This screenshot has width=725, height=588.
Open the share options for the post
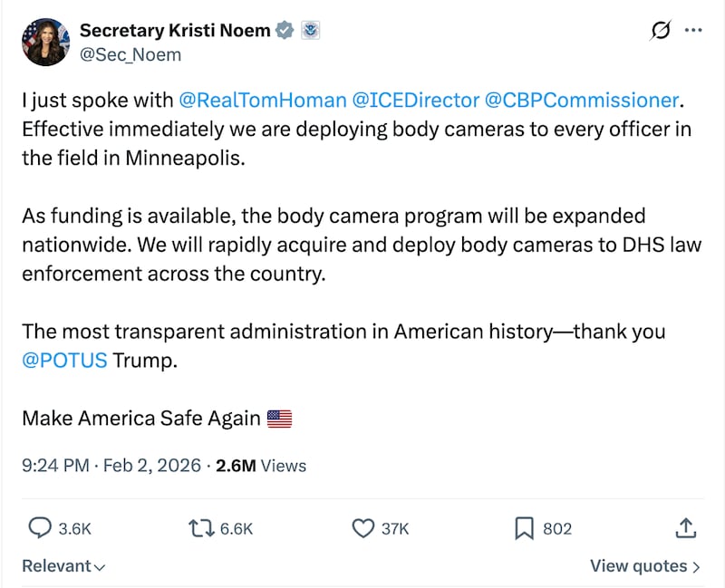(687, 528)
